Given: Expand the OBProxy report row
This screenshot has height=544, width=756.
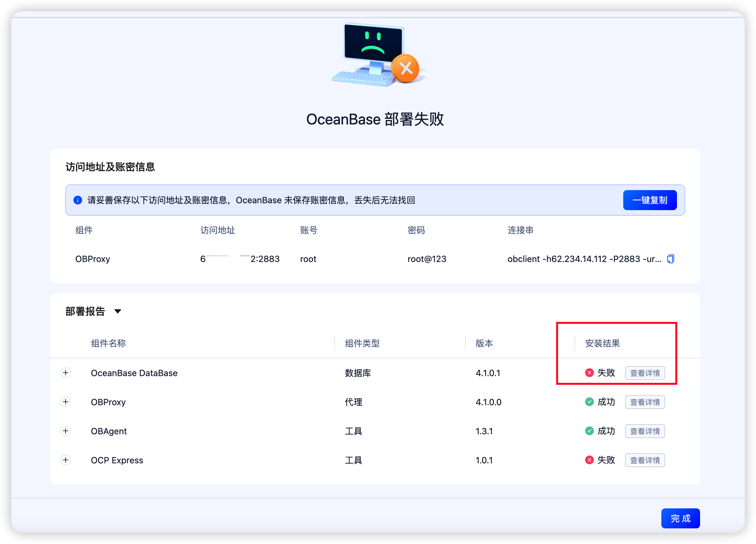Looking at the screenshot, I should coord(66,401).
